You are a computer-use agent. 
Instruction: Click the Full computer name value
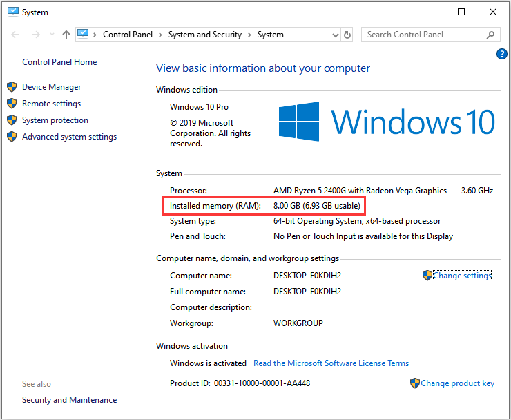pos(307,292)
